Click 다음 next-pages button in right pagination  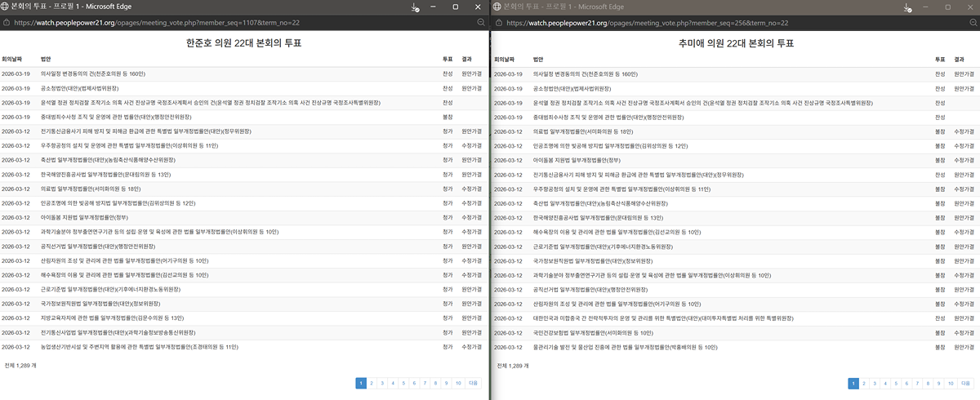(966, 382)
